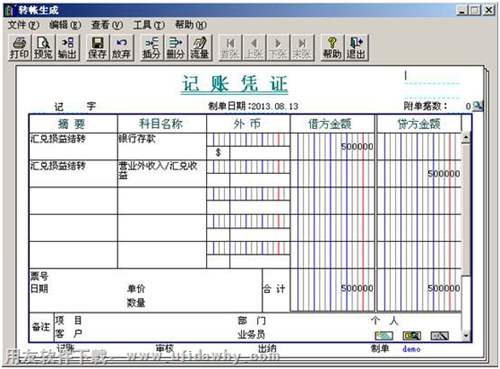Click the 摘要 column header

pyautogui.click(x=73, y=124)
